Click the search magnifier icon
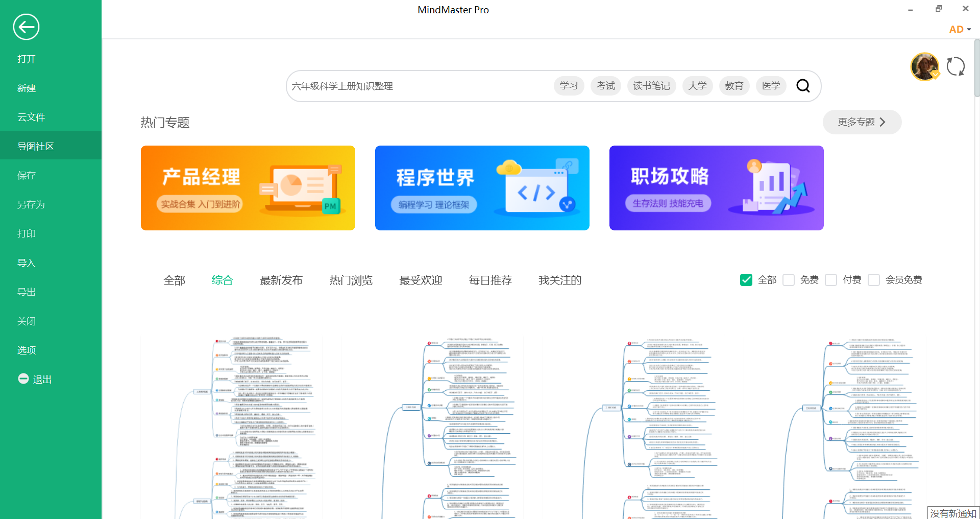This screenshot has height=519, width=980. tap(803, 86)
